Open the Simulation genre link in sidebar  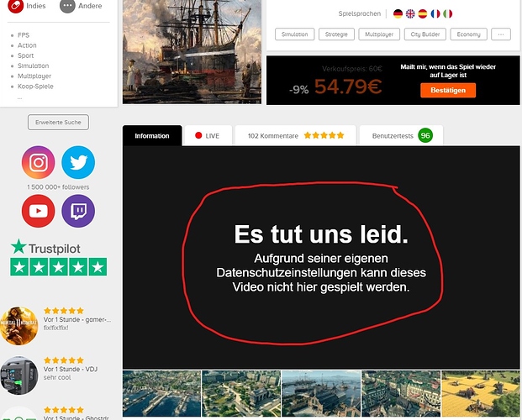pos(34,66)
